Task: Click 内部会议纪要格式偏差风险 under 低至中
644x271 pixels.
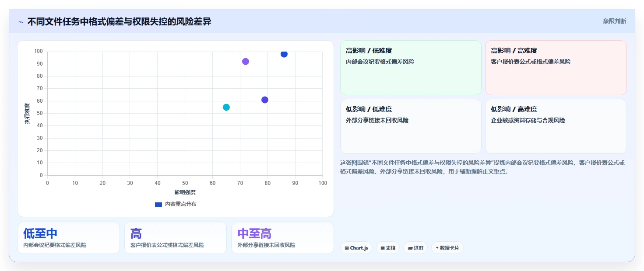Action: [x=55, y=245]
